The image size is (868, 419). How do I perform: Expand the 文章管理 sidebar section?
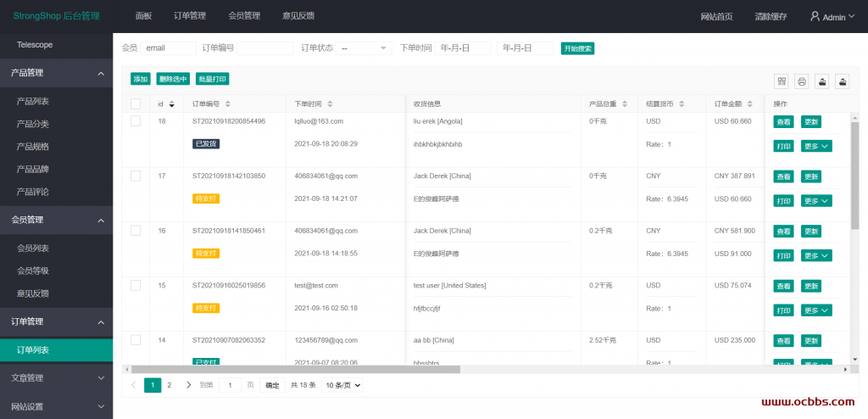click(57, 378)
